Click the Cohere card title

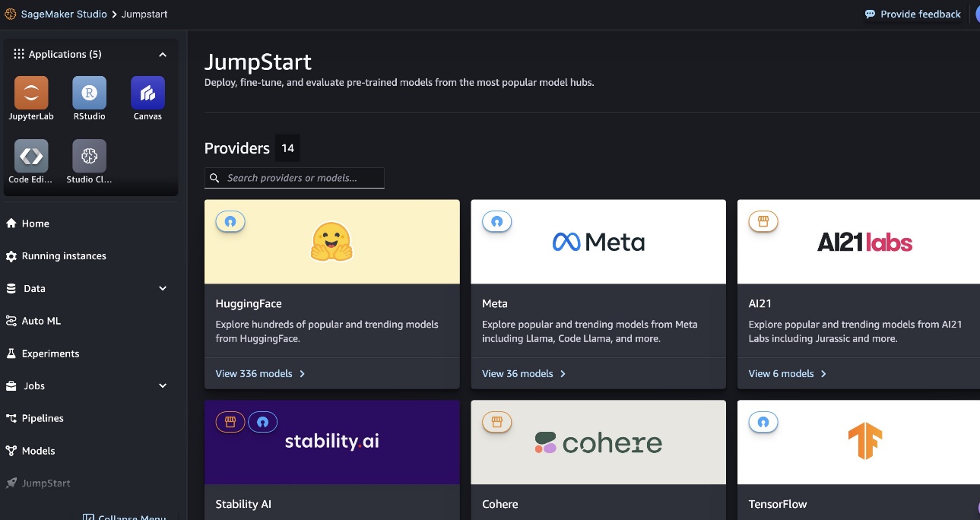click(x=500, y=504)
